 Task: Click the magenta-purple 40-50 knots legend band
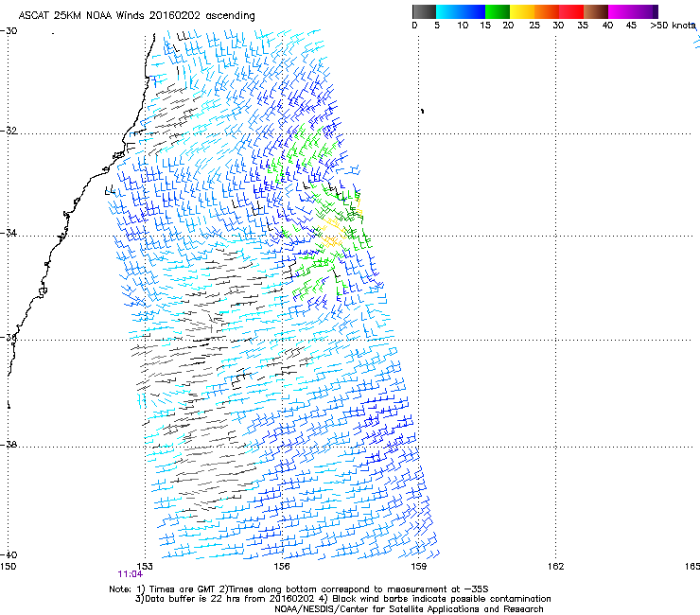(x=633, y=11)
